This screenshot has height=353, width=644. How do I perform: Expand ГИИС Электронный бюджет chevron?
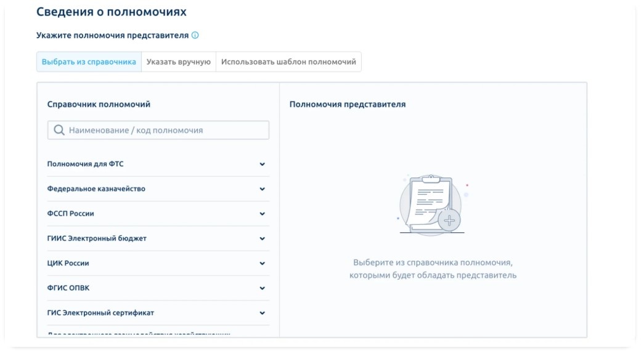[x=262, y=238]
